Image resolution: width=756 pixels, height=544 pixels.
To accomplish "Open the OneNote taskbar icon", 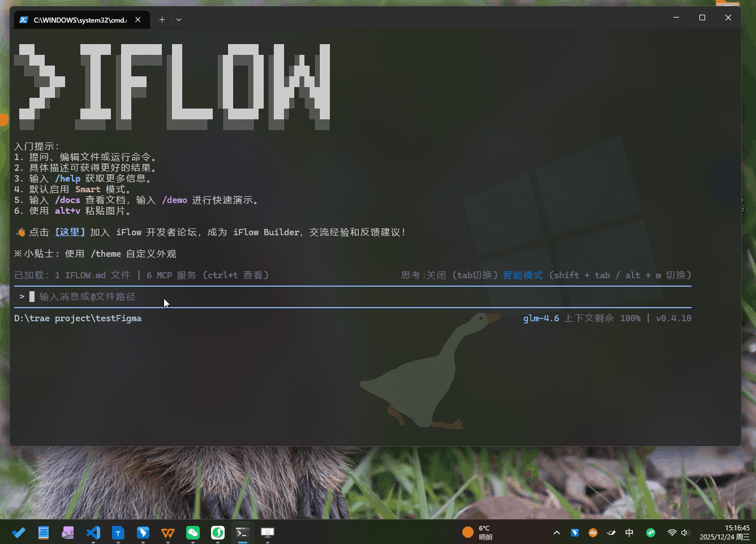I will [68, 533].
